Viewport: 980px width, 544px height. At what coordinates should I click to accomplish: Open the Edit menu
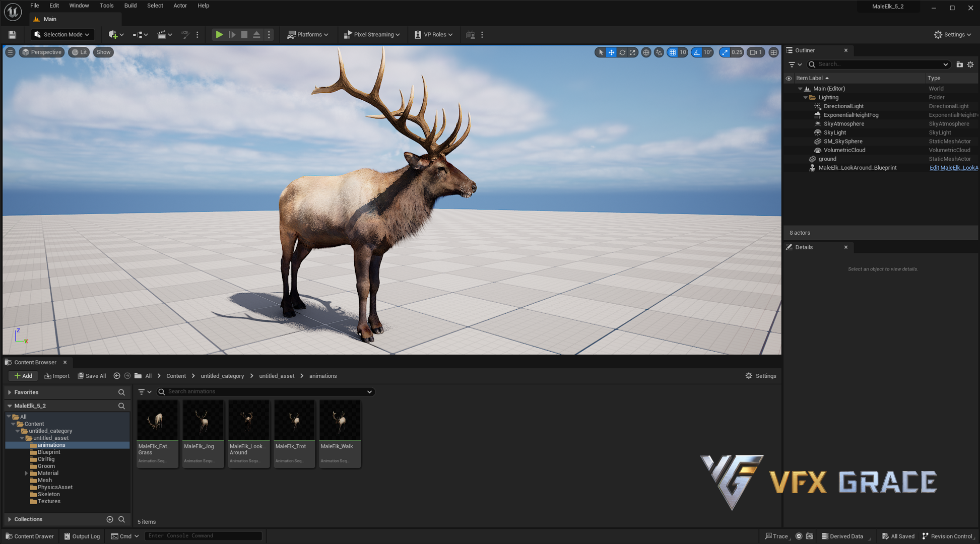tap(54, 6)
